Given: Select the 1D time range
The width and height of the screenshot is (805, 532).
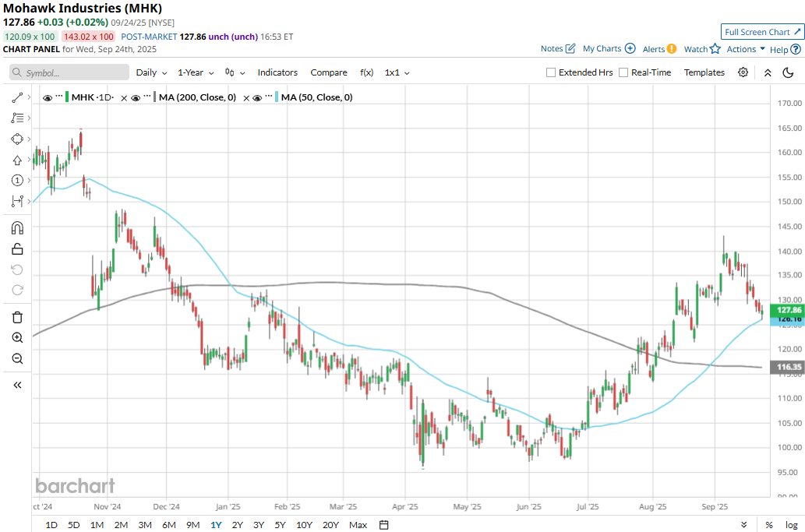Looking at the screenshot, I should tap(51, 525).
